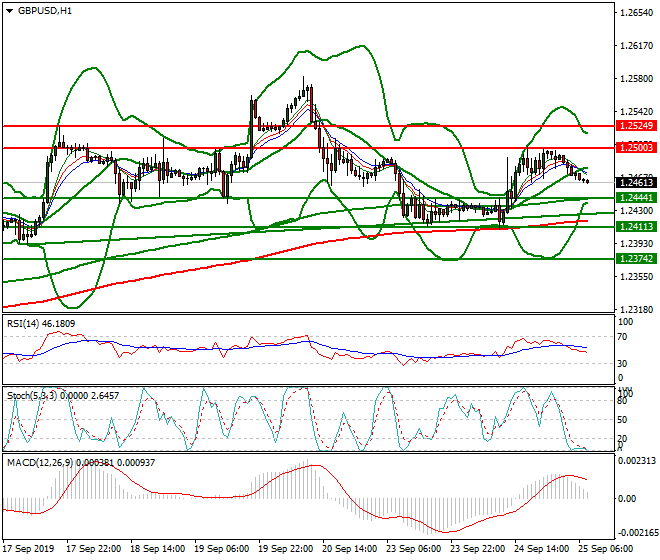Click the GBPUSD,H1 chart title
Viewport: 660px width, 560px height.
(x=45, y=11)
